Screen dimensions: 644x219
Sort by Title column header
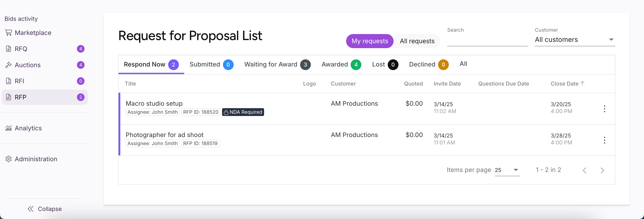(x=130, y=84)
